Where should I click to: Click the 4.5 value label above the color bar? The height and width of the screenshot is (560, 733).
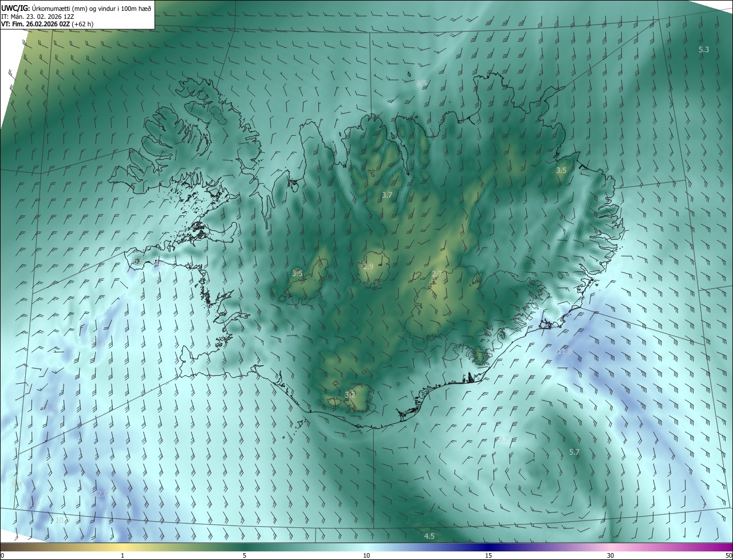[x=429, y=537]
